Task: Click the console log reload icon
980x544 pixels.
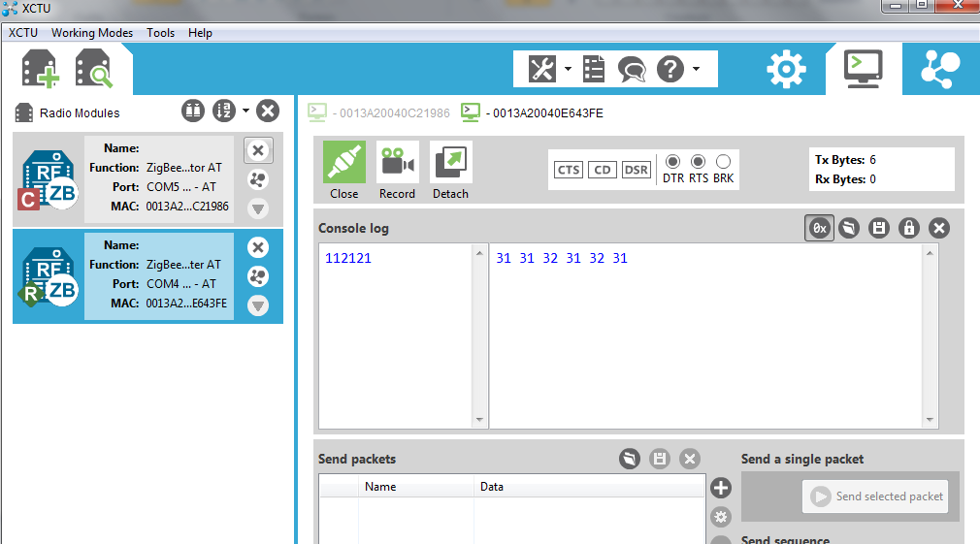Action: pyautogui.click(x=849, y=228)
